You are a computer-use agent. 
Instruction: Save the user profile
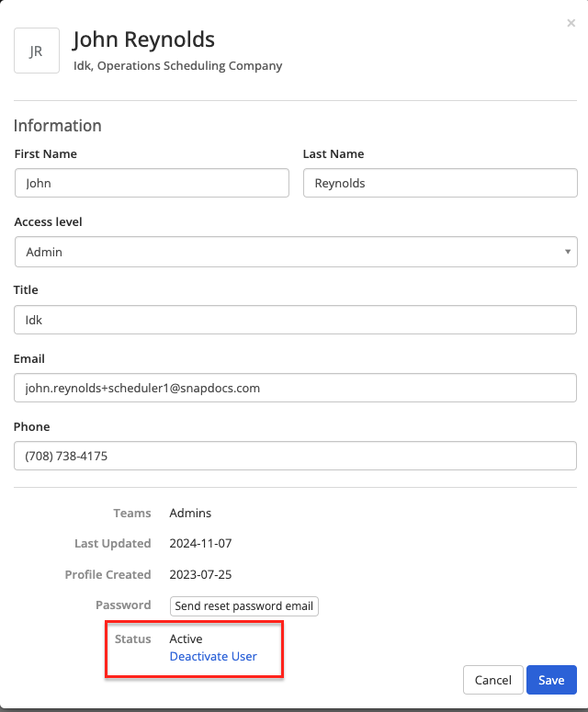(x=551, y=680)
